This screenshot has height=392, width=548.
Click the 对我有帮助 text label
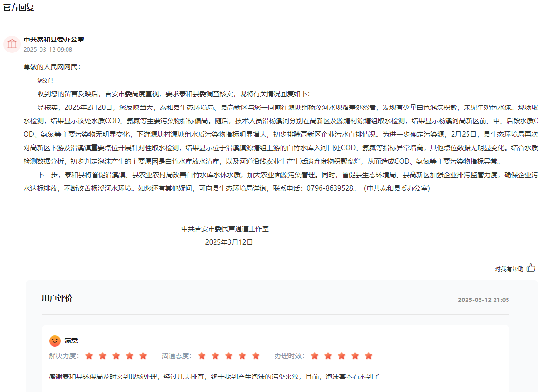point(508,269)
